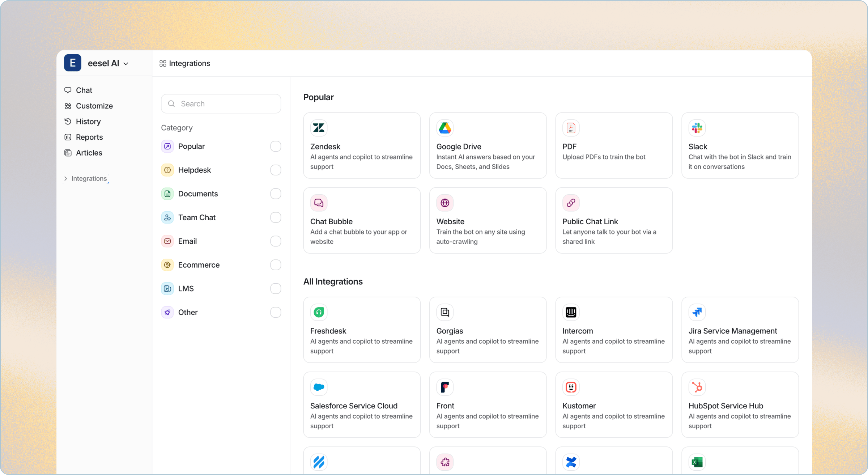868x475 pixels.
Task: Click the LMS category label
Action: pos(186,289)
